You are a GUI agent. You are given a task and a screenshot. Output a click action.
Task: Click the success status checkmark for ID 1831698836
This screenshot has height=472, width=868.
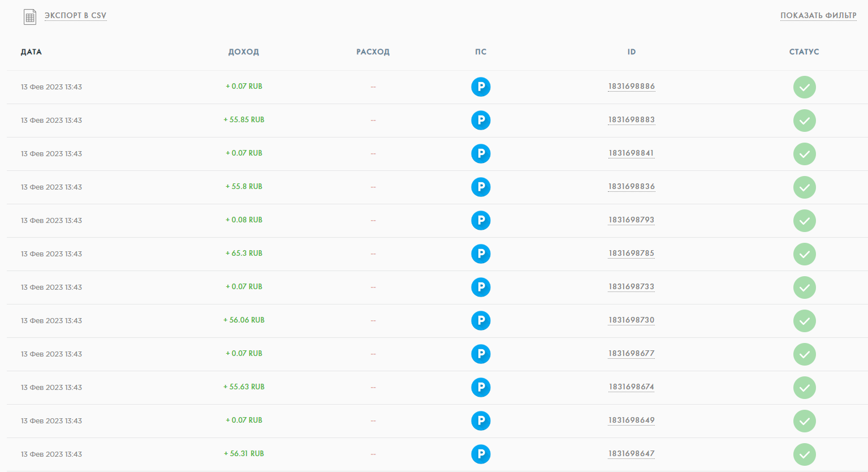804,187
